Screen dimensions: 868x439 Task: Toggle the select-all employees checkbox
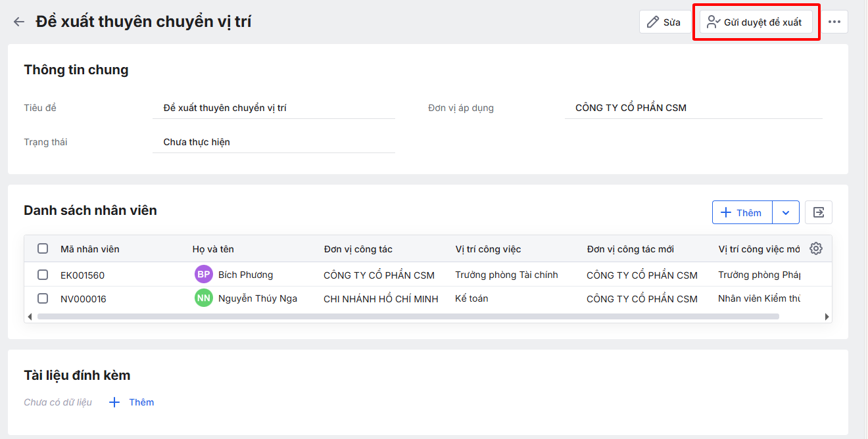(43, 248)
